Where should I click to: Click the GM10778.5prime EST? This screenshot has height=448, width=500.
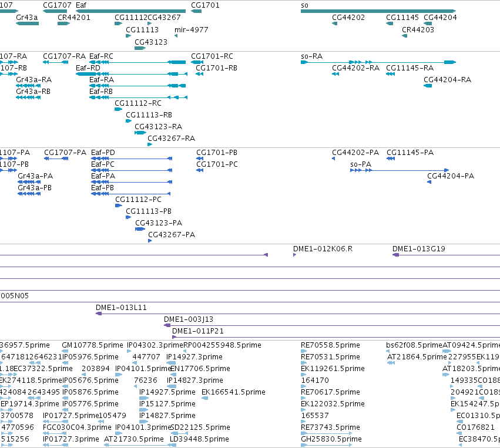65,351
